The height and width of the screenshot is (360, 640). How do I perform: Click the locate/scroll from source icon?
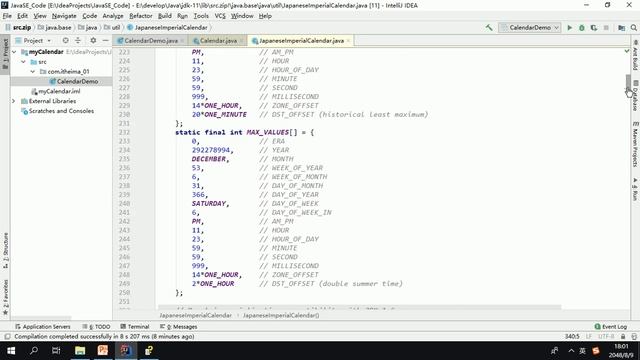click(x=65, y=40)
